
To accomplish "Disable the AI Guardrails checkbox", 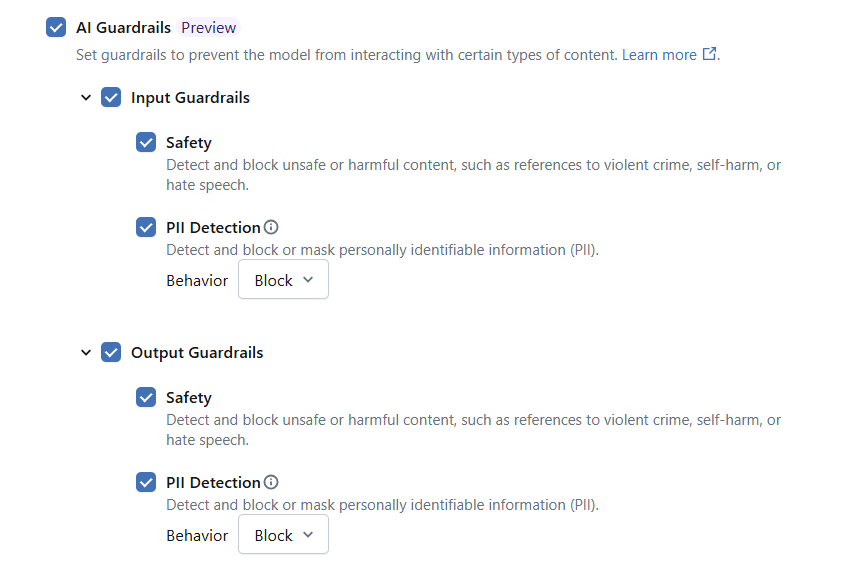I will click(x=56, y=28).
